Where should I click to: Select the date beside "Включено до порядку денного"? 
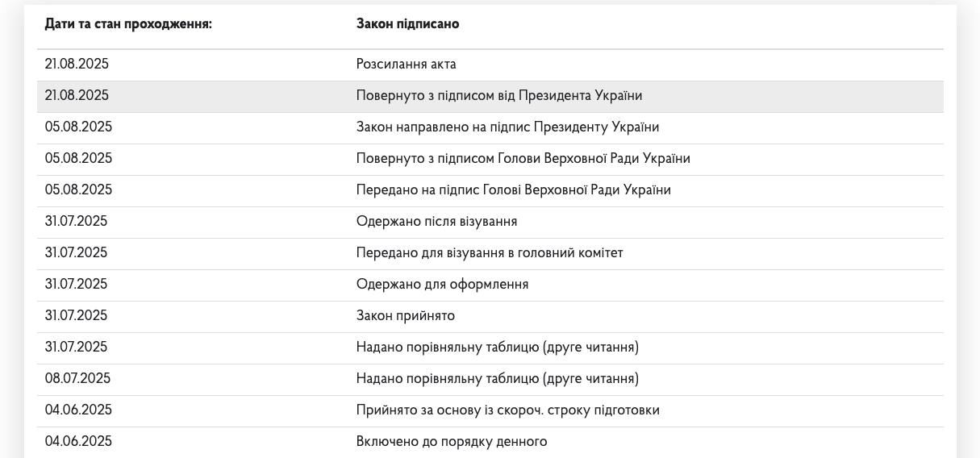click(x=78, y=442)
